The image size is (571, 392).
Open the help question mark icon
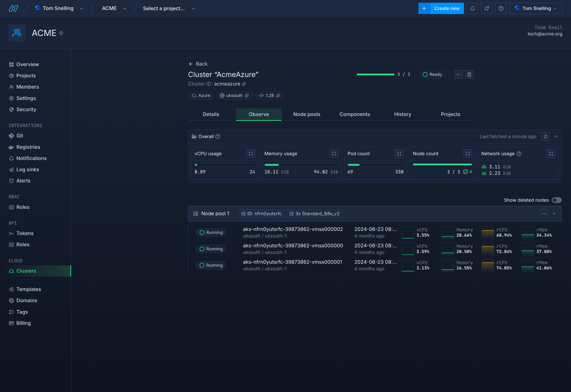point(501,8)
